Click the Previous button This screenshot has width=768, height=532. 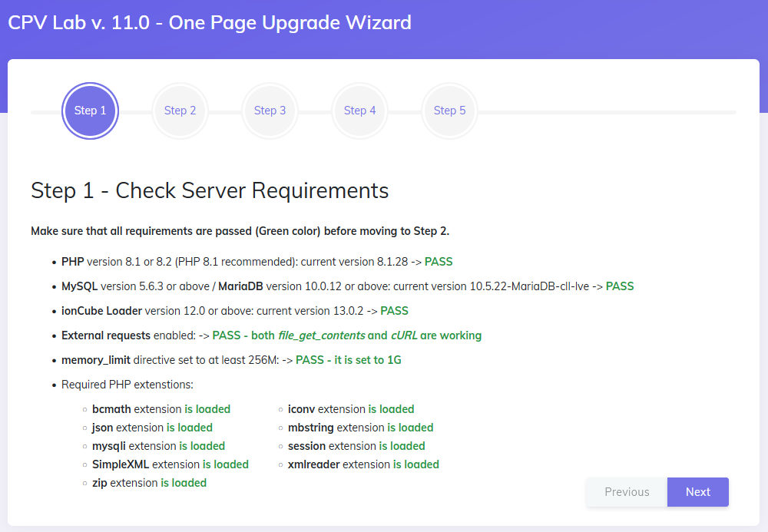[x=627, y=492]
